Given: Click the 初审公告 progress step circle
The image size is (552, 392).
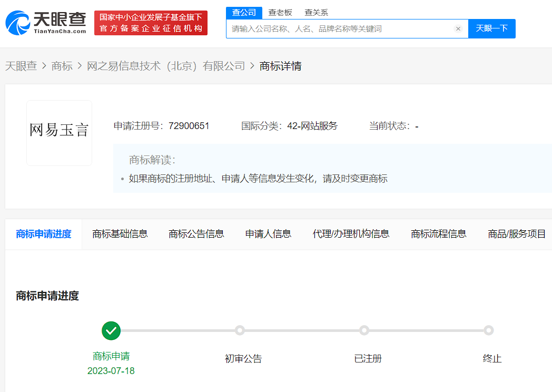Looking at the screenshot, I should (x=240, y=330).
